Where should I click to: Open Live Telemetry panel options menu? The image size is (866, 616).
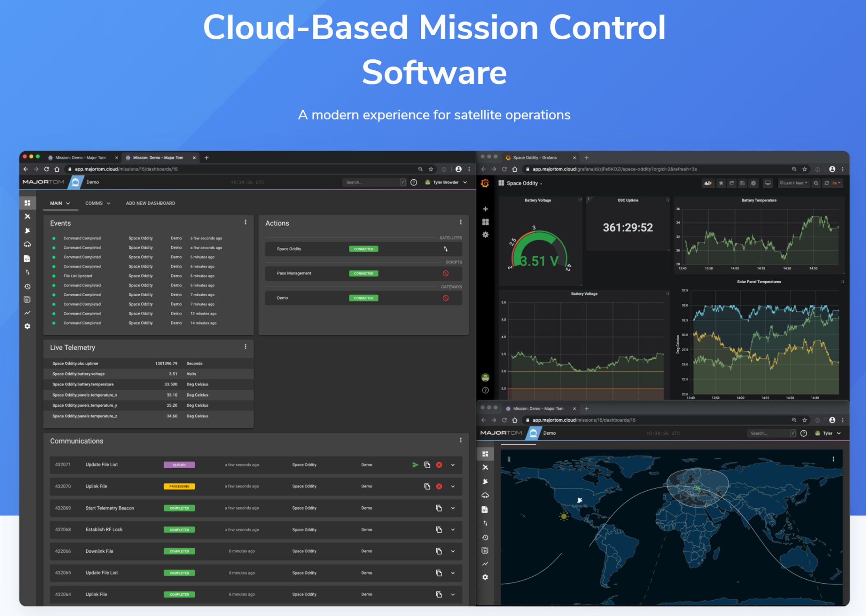click(x=245, y=347)
